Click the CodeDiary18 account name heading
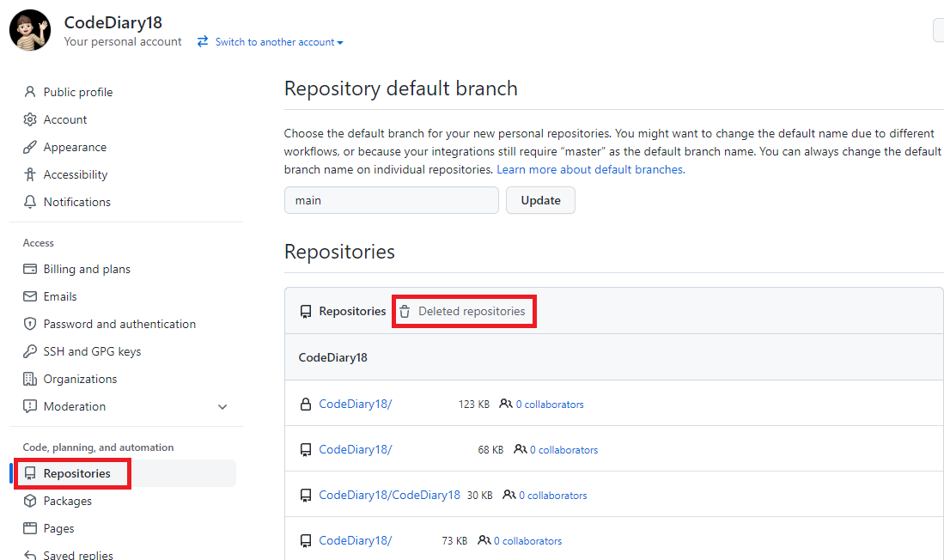 click(x=113, y=23)
